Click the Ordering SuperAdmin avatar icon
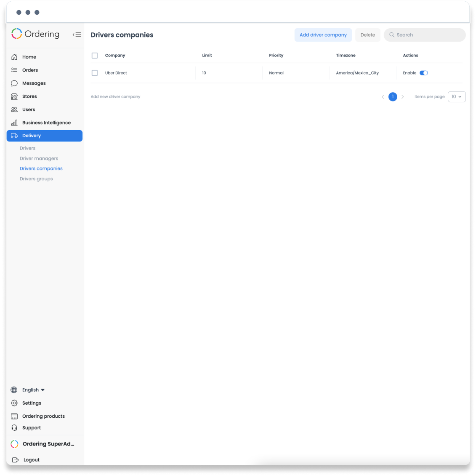Image resolution: width=476 pixels, height=475 pixels. (x=15, y=444)
